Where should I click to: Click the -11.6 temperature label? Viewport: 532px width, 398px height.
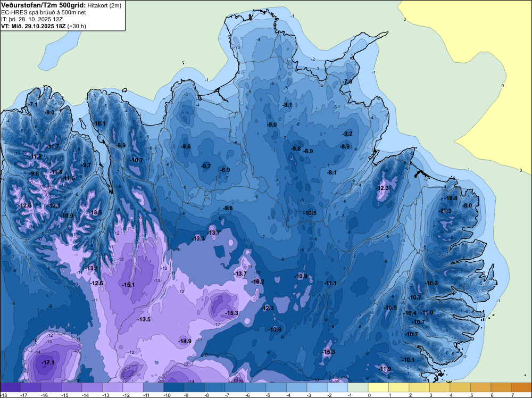(68, 178)
